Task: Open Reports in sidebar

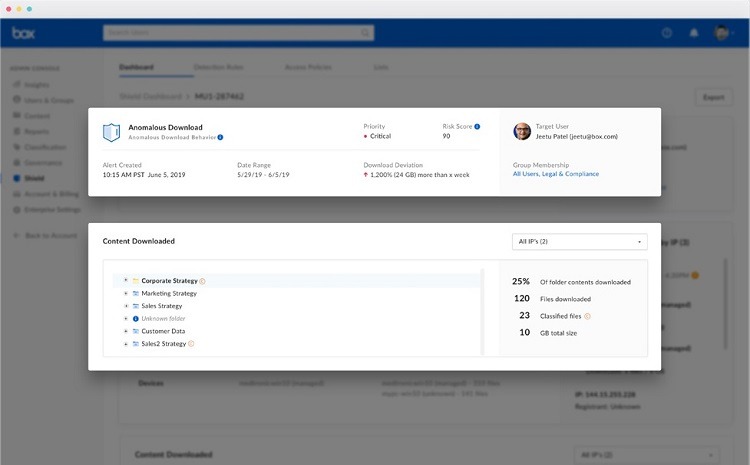Action: [36, 132]
